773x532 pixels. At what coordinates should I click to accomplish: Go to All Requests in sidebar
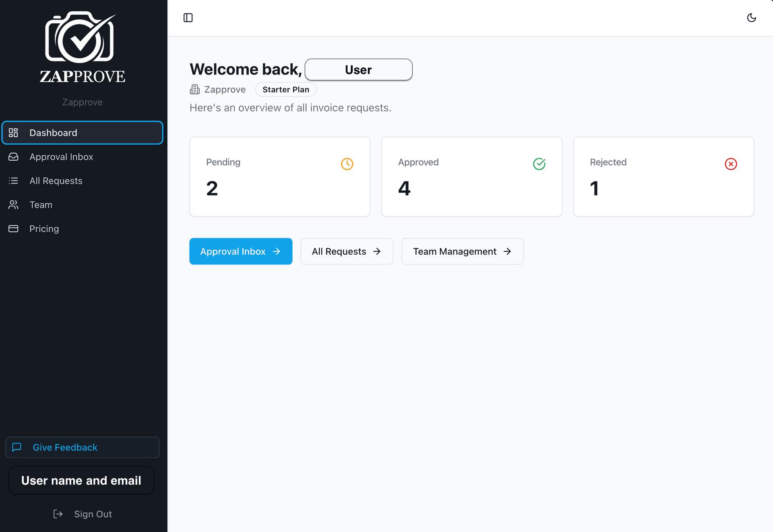coord(82,181)
